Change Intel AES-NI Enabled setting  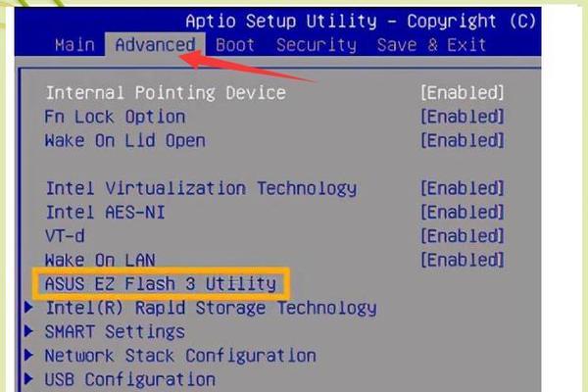click(x=462, y=212)
